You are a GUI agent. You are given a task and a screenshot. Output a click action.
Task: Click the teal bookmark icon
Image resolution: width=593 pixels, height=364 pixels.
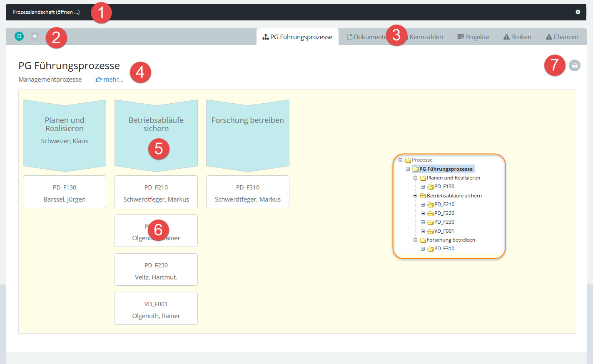point(19,37)
